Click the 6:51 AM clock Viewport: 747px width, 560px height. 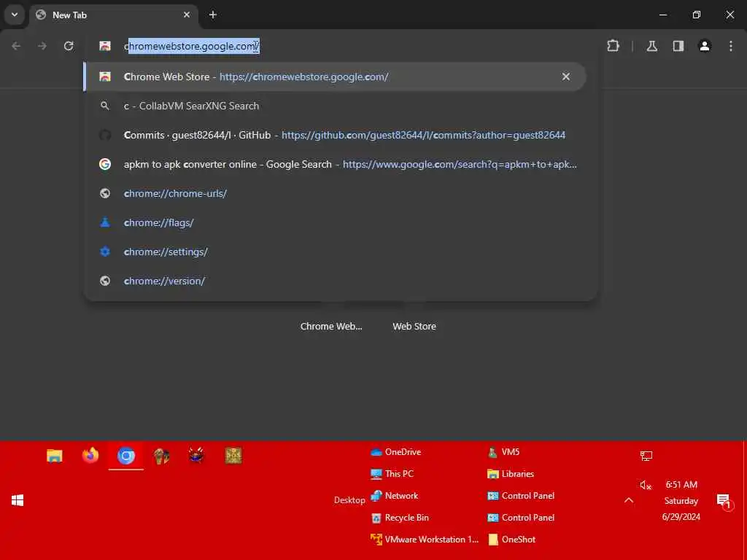point(681,485)
